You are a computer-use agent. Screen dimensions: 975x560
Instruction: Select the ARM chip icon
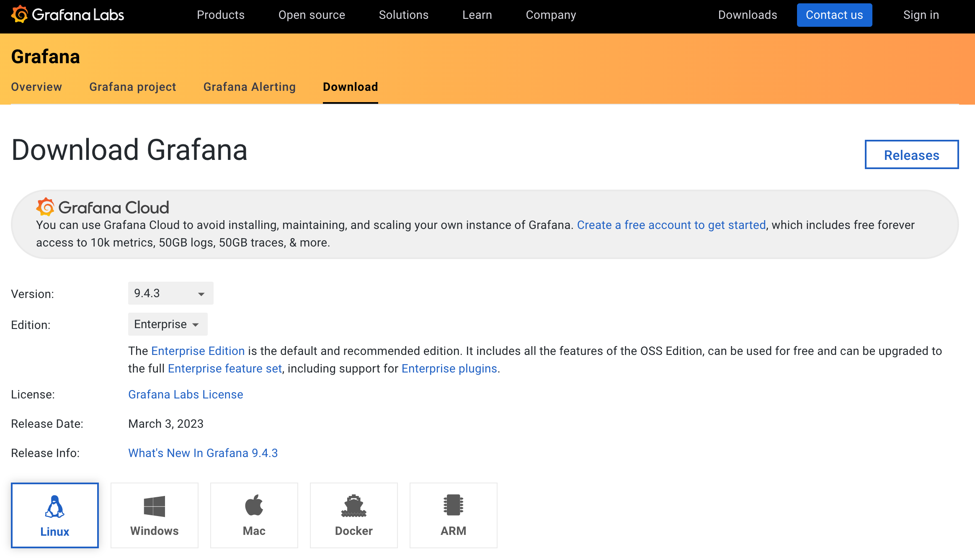pos(453,505)
